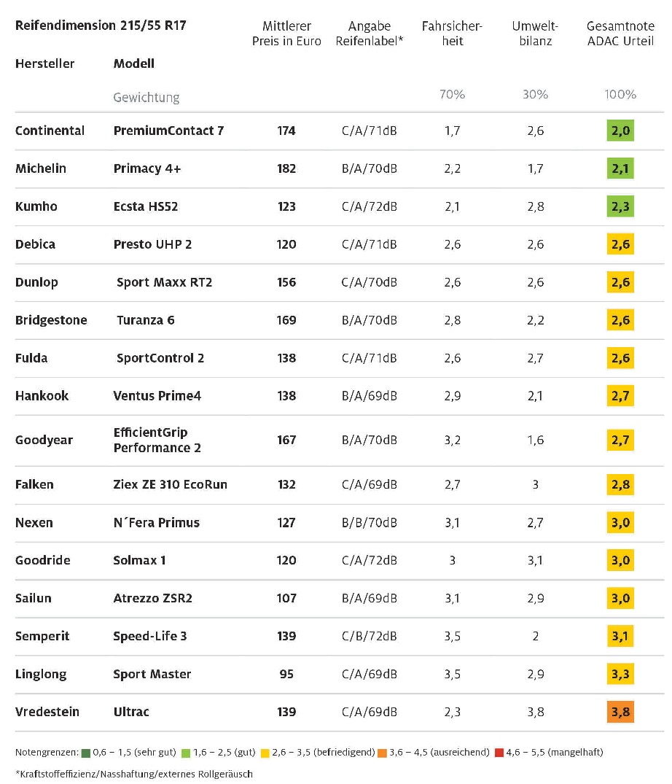672x784 pixels.
Task: Select the PremiumContact 7 model name
Action: [x=168, y=131]
